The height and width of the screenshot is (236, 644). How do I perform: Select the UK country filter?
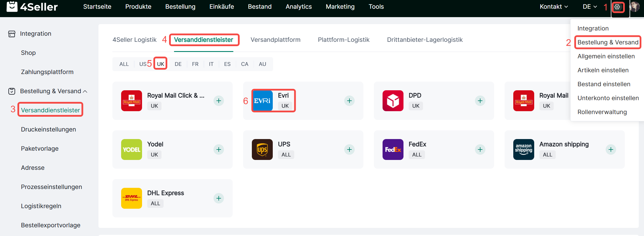pyautogui.click(x=160, y=64)
